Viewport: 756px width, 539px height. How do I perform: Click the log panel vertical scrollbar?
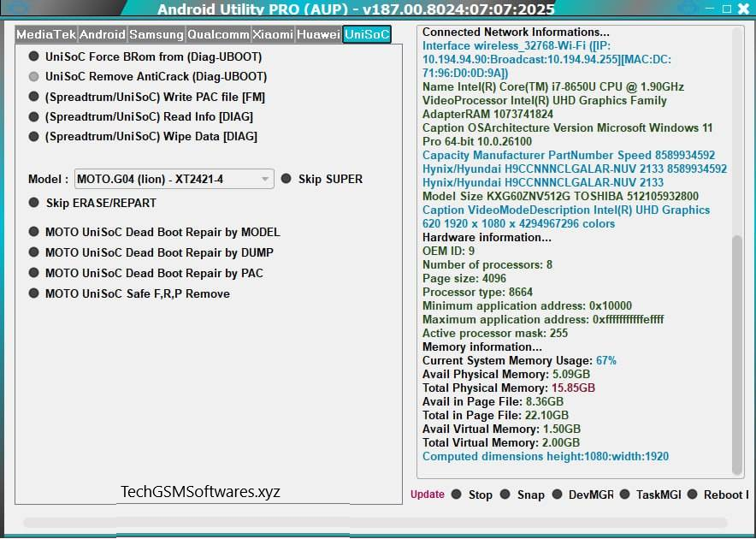[x=737, y=355]
